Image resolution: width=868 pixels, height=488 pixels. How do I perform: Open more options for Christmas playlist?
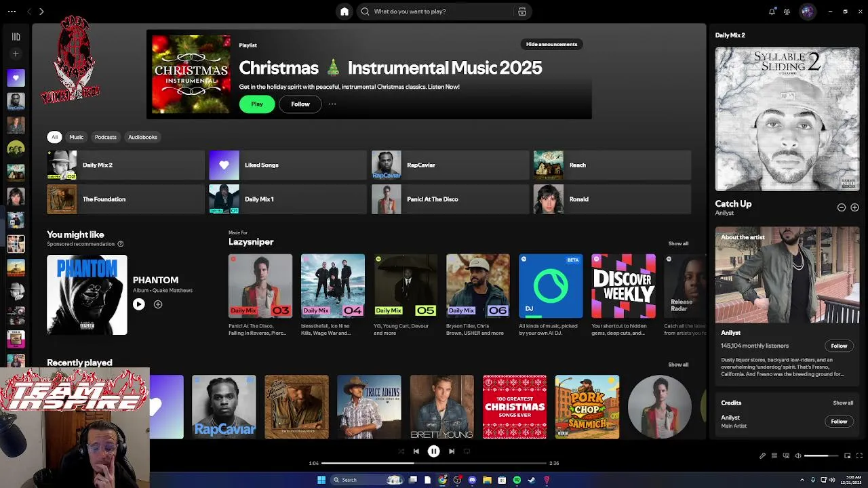332,104
